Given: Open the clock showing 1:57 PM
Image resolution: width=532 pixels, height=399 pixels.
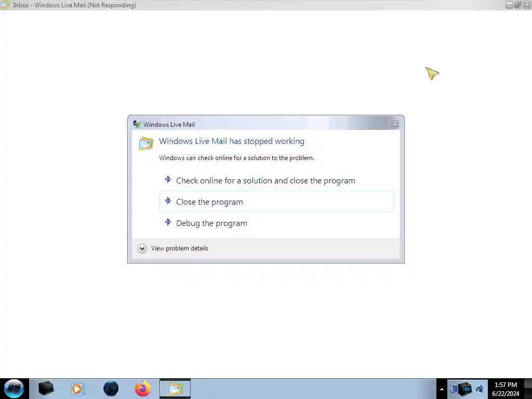Looking at the screenshot, I should pos(506,385).
